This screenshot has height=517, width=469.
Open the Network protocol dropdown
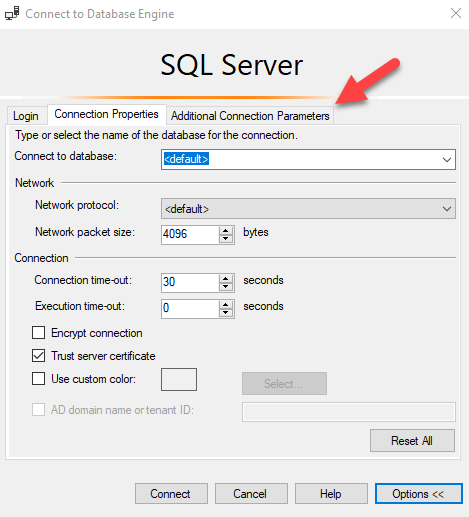pos(308,209)
